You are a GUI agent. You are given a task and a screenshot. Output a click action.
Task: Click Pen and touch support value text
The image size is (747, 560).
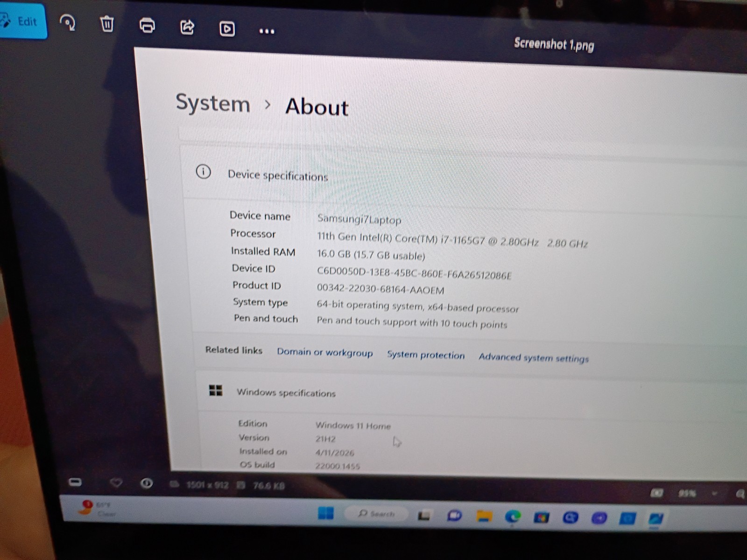(412, 322)
